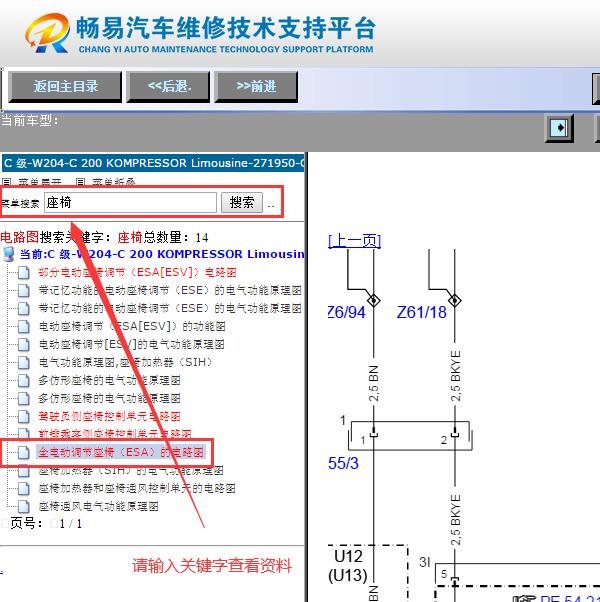Screen dimensions: 600x602
Task: Open 座椅加热器（SIH）的电气功能原理图
Action: click(x=131, y=470)
